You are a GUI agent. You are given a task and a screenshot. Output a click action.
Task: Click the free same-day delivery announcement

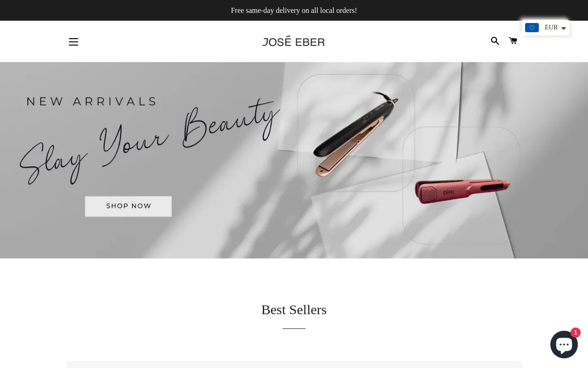coord(294,10)
